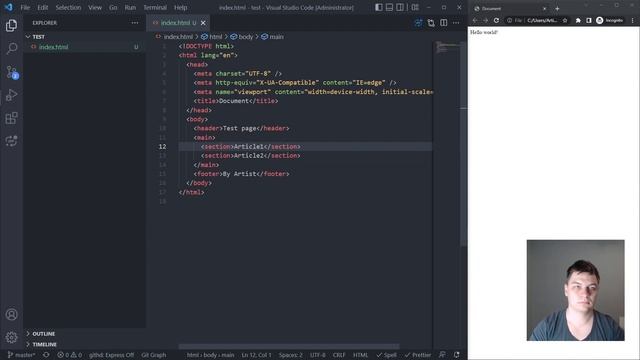
Task: Reload the page in Chrome
Action: coord(496,20)
